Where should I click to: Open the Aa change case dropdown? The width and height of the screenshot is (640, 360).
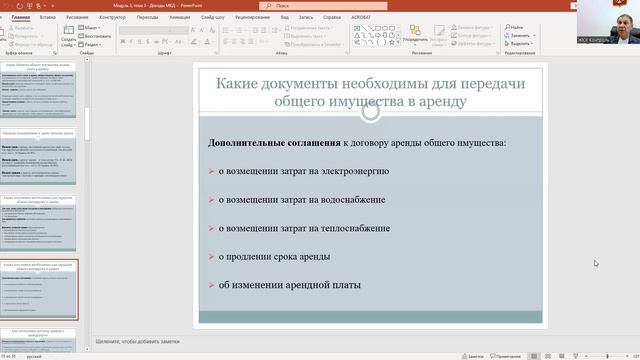coord(179,42)
